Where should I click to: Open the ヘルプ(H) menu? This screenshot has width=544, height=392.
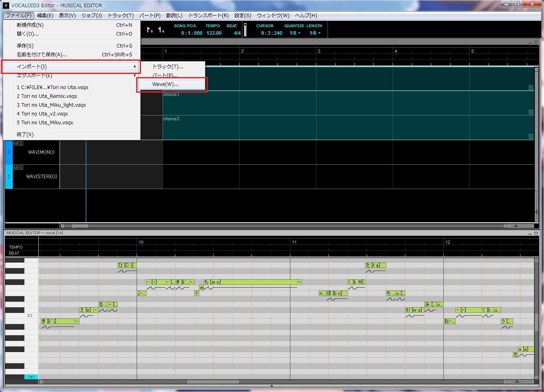(306, 16)
